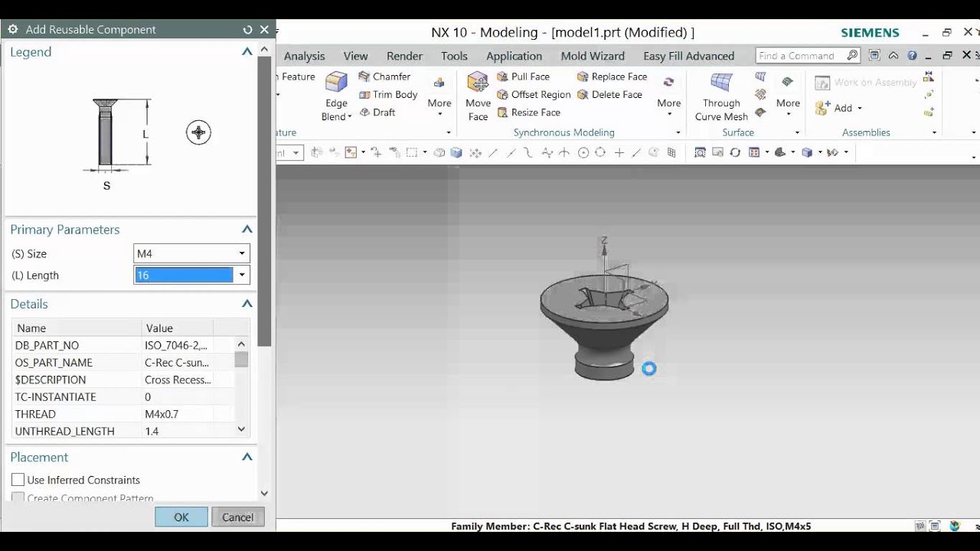Collapse the Legend section

click(247, 52)
